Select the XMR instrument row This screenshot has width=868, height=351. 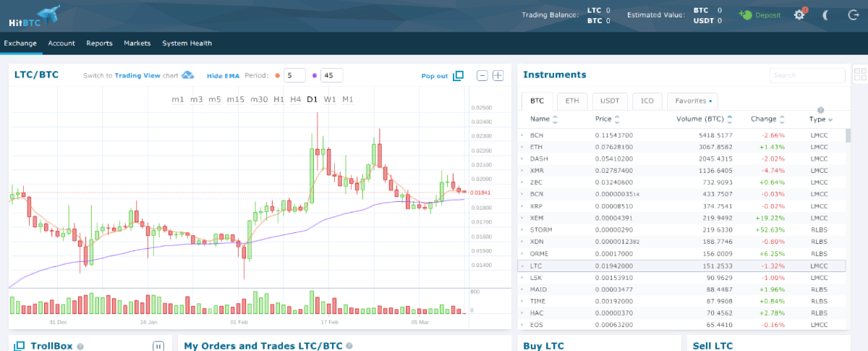681,171
